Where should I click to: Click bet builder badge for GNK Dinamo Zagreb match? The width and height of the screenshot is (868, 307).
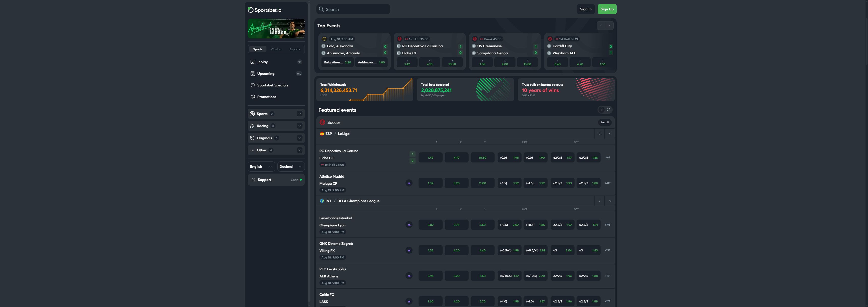[x=409, y=250]
